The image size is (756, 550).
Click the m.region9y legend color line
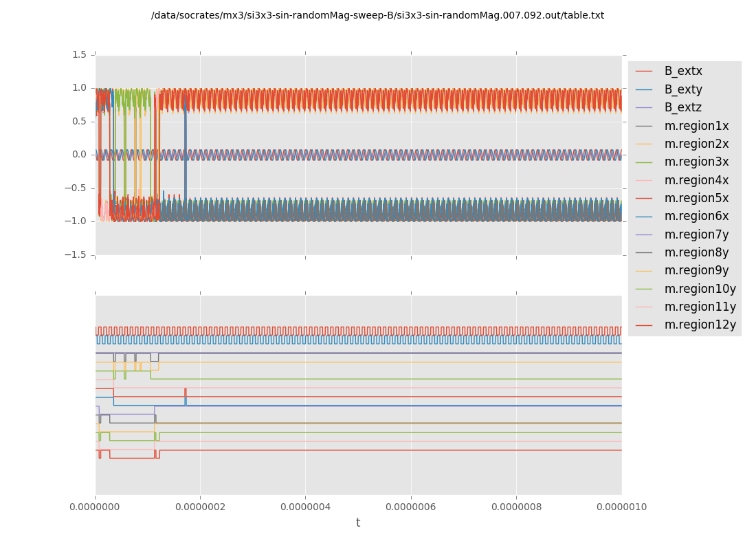coord(644,271)
